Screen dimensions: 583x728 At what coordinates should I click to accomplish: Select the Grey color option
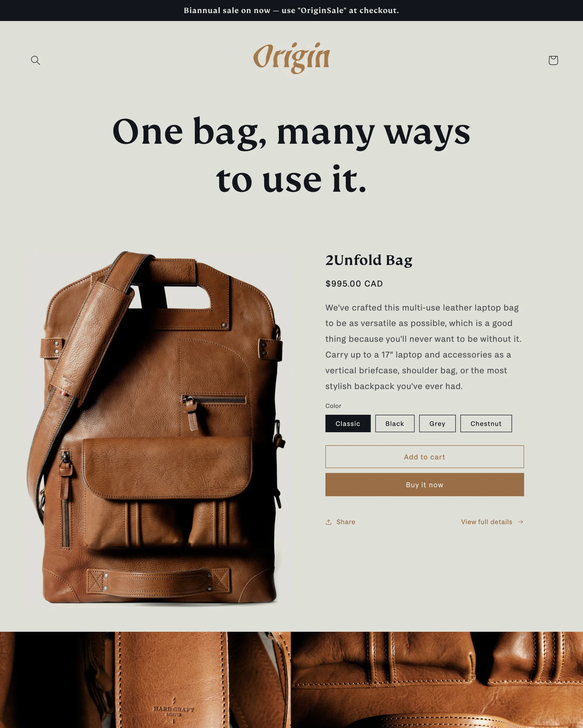437,423
